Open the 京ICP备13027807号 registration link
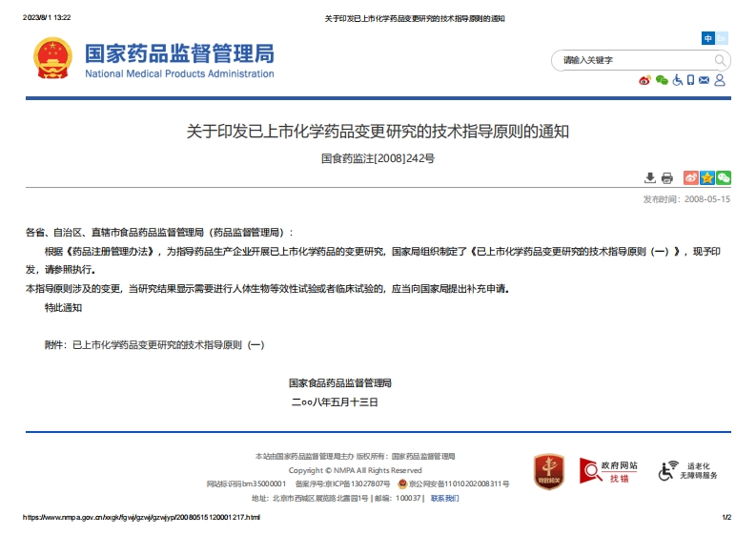This screenshot has height=535, width=756. tap(358, 484)
